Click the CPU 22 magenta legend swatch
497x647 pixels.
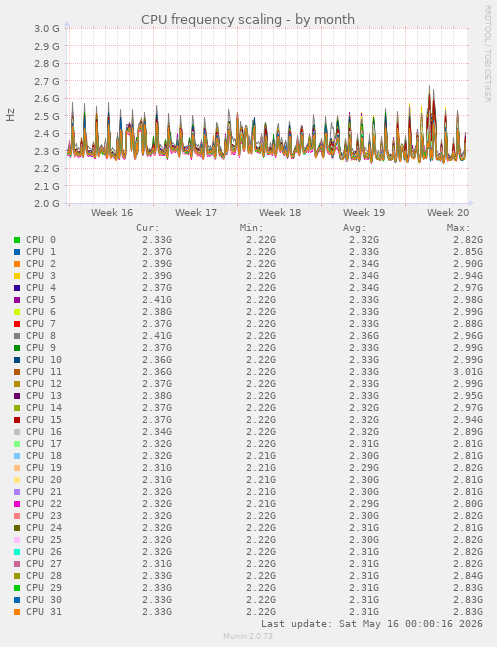click(x=17, y=504)
